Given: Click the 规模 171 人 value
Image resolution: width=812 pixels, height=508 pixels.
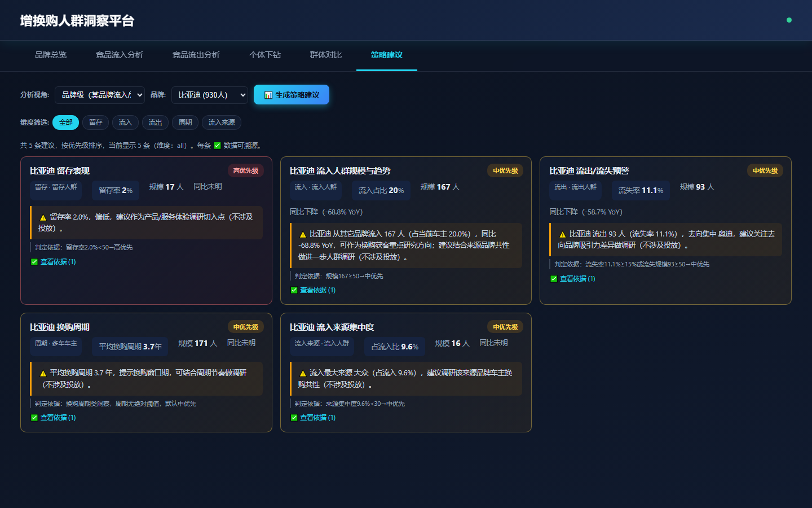Looking at the screenshot, I should click(197, 343).
